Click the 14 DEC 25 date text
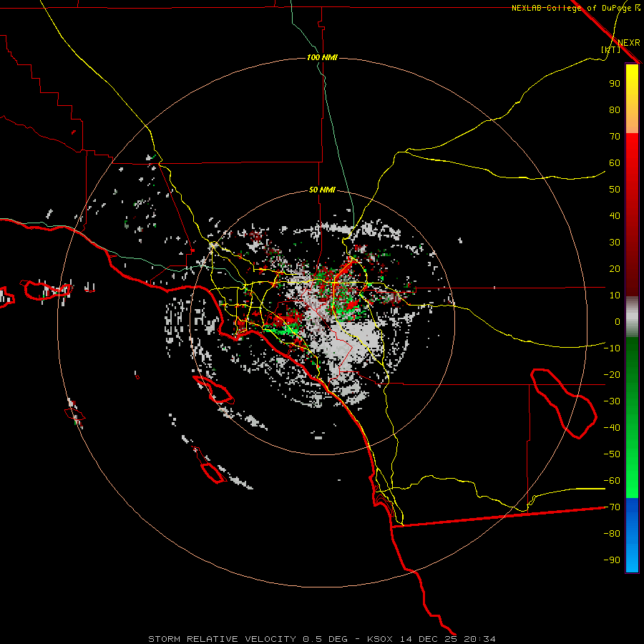 point(428,639)
